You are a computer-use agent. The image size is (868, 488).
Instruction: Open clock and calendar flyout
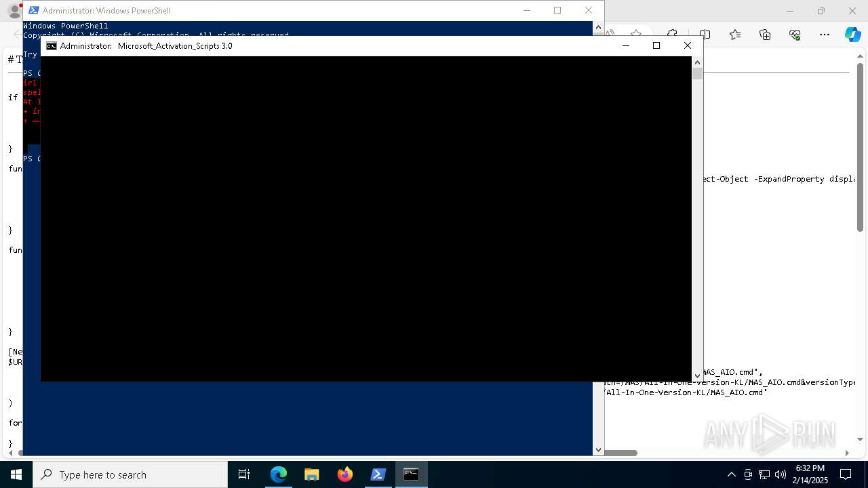point(810,474)
